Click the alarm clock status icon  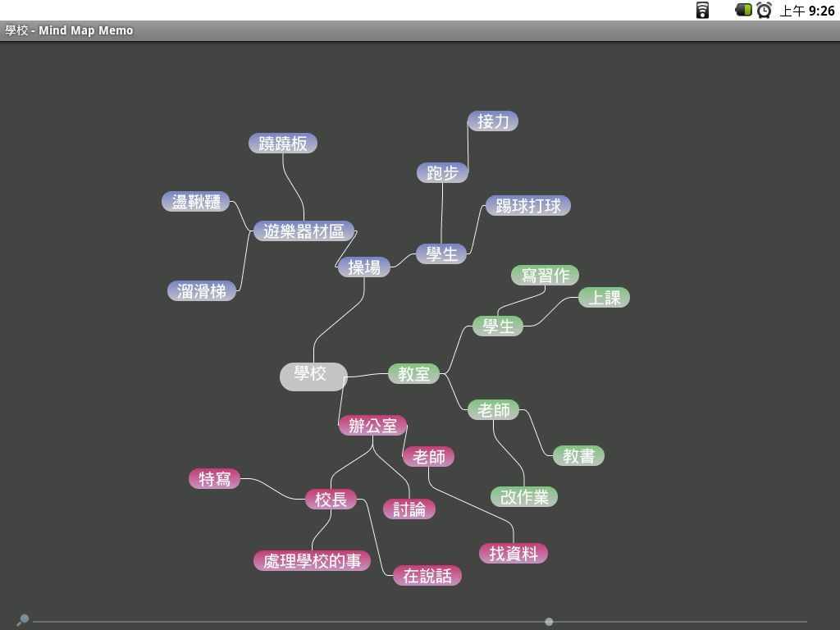(x=764, y=11)
